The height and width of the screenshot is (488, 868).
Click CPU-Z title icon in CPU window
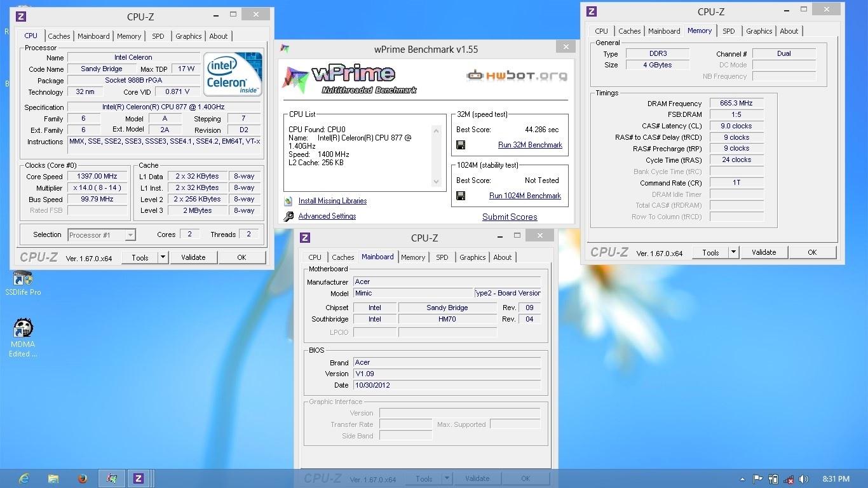pyautogui.click(x=20, y=17)
